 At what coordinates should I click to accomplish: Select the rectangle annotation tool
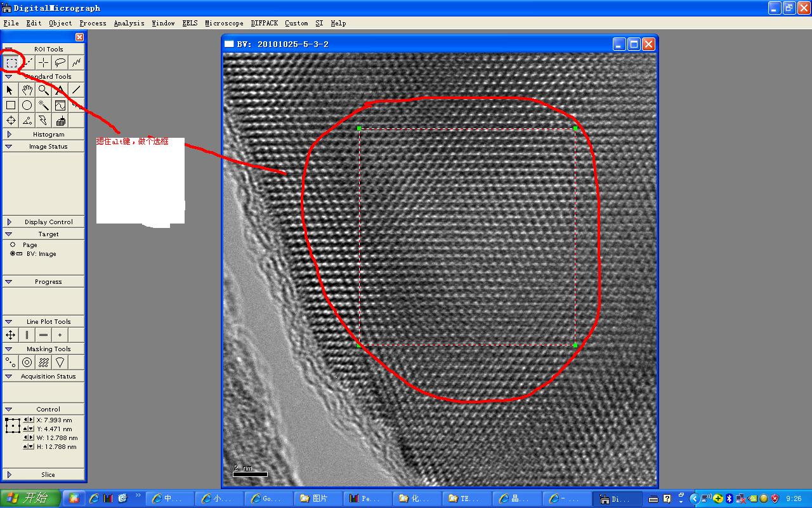coord(11,105)
